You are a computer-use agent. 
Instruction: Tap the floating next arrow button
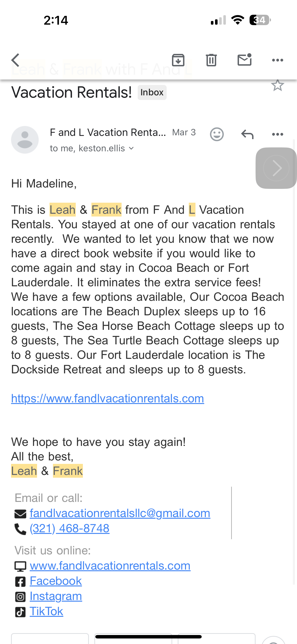276,168
